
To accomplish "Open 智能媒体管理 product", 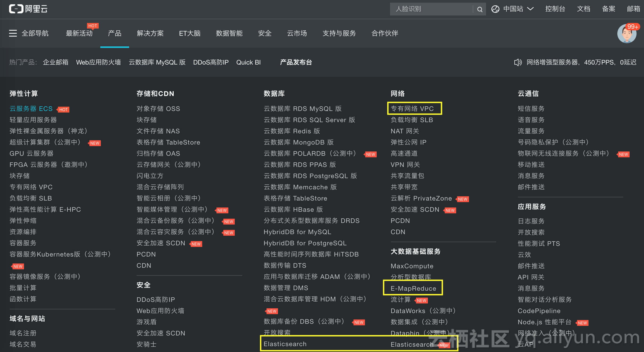I will pos(172,210).
